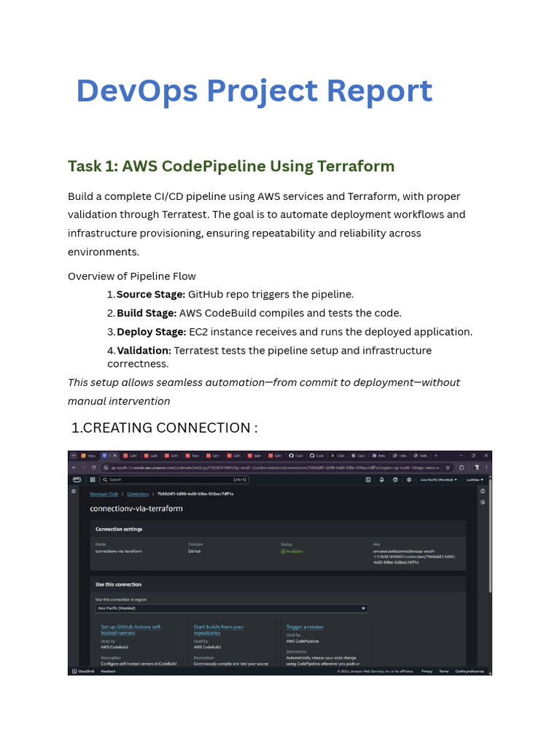Click the DevOps Project Report title
This screenshot has width=560, height=747.
point(254,90)
